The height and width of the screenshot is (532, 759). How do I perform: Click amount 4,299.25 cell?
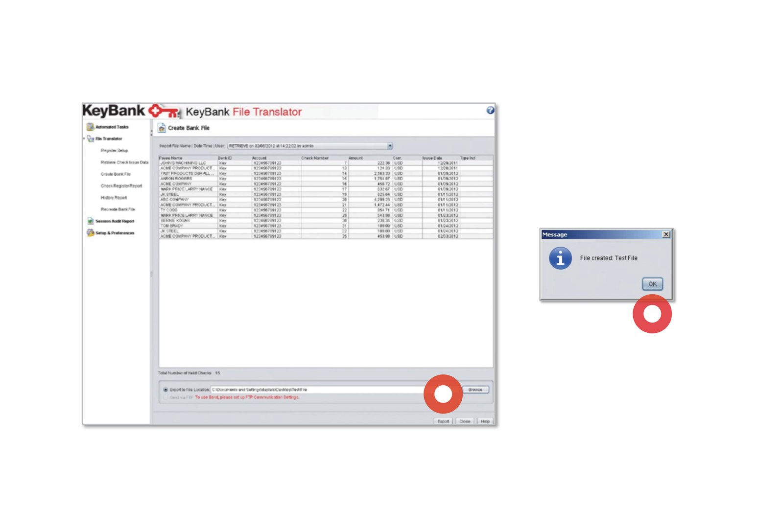(x=370, y=200)
